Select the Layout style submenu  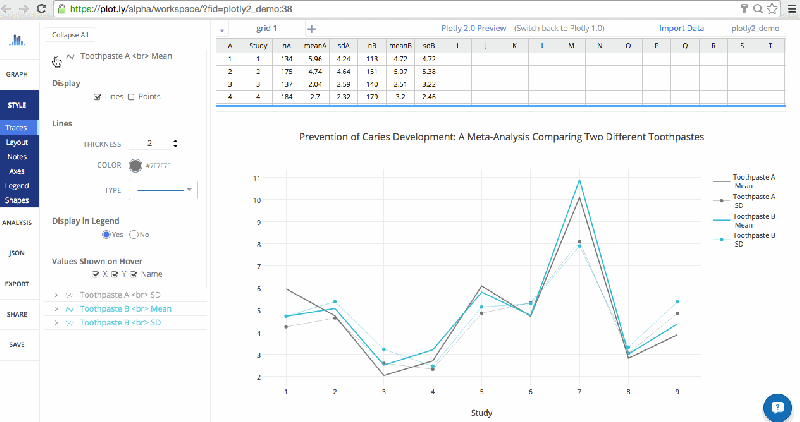17,142
